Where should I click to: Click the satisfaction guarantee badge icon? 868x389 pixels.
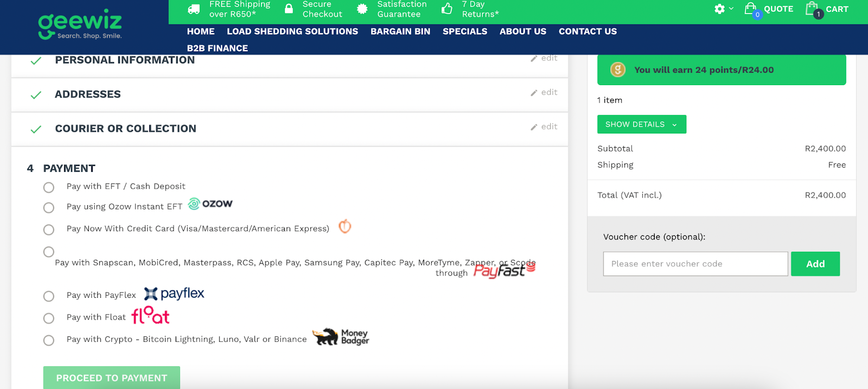tap(362, 9)
